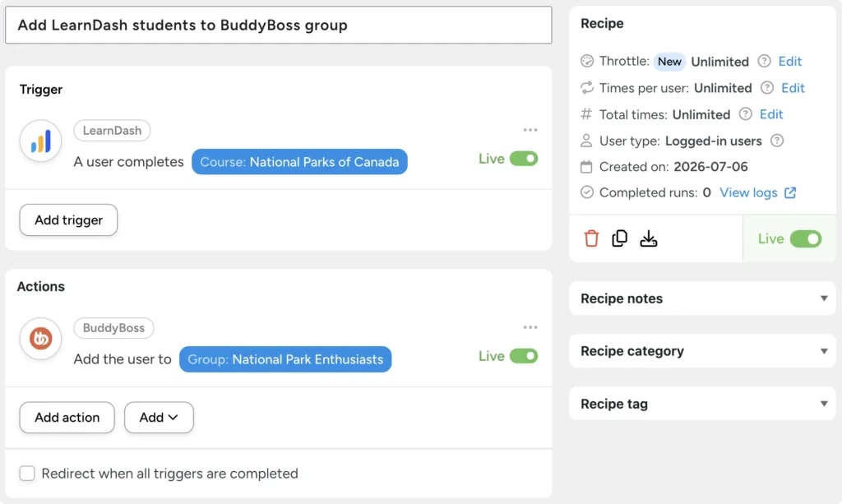Click the Times per user help icon
This screenshot has height=504, width=842.
pyautogui.click(x=767, y=87)
